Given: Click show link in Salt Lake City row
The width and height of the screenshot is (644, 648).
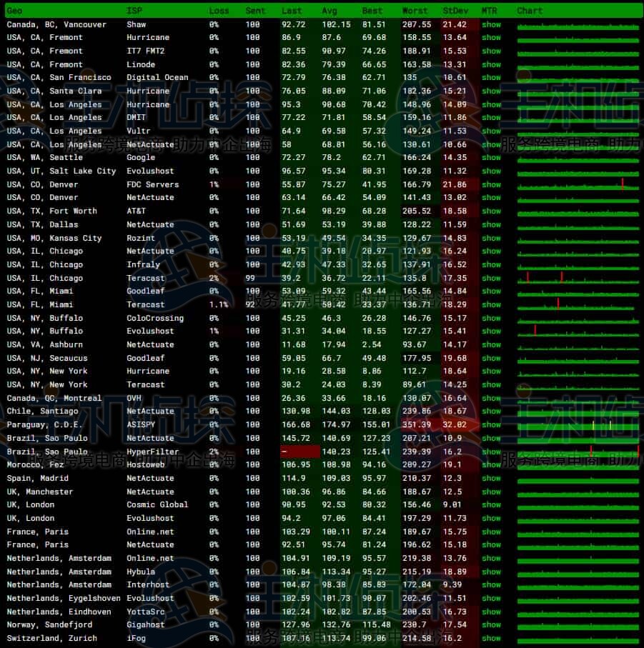Looking at the screenshot, I should pyautogui.click(x=491, y=171).
